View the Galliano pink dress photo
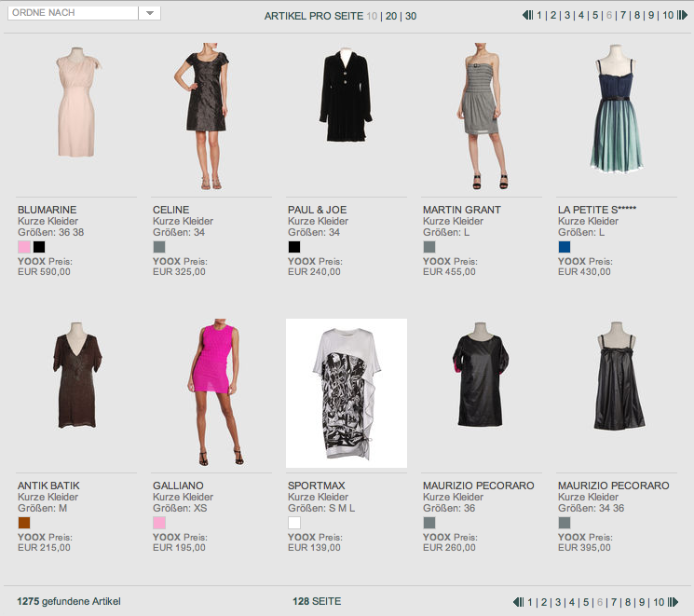 click(x=211, y=393)
